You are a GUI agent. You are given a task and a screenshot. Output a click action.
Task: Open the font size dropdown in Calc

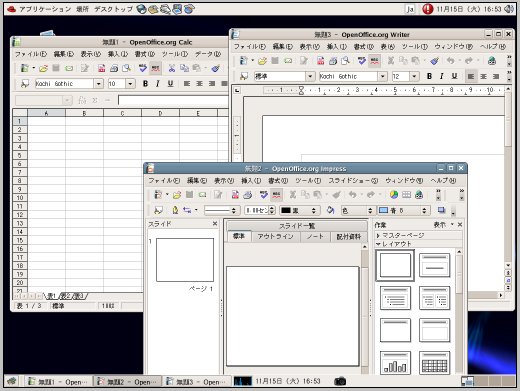tap(130, 84)
